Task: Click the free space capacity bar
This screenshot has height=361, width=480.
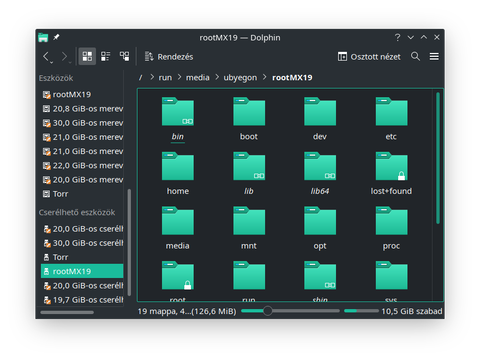Action: click(x=361, y=311)
